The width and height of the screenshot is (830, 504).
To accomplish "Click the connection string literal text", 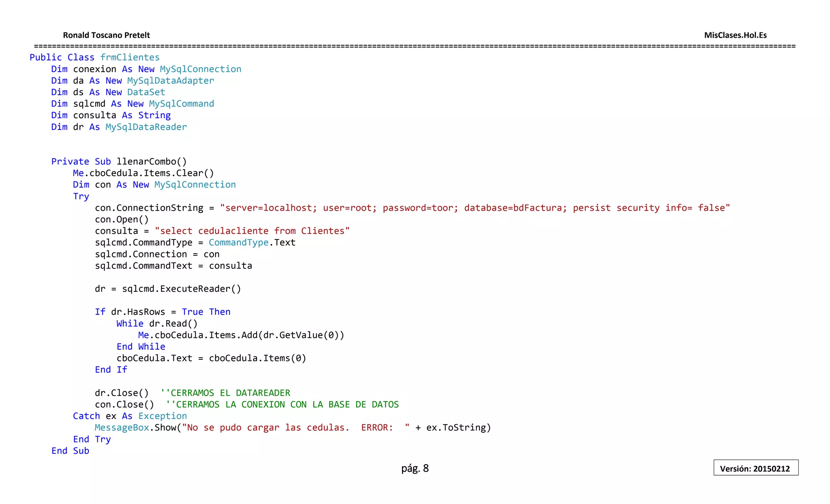I will [x=475, y=208].
